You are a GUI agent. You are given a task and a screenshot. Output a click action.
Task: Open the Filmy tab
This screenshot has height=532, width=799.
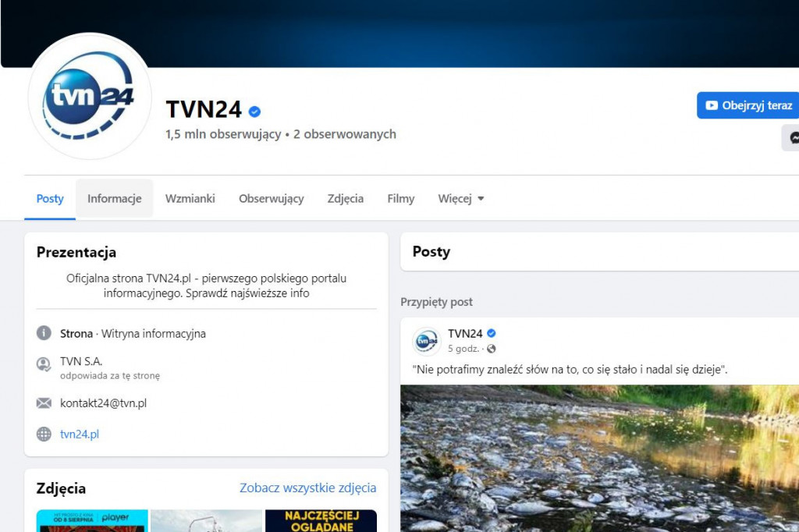(401, 199)
